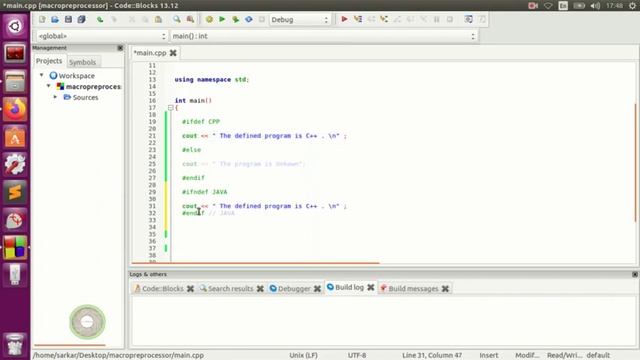The height and width of the screenshot is (360, 640).
Task: Click the Copy toolbar icon
Action: 145,19
